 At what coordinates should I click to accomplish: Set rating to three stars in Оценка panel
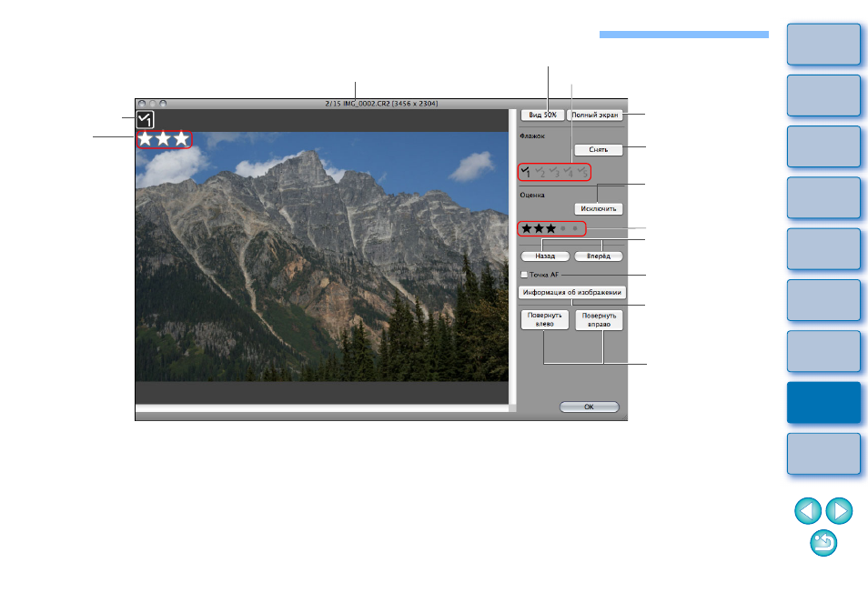550,228
